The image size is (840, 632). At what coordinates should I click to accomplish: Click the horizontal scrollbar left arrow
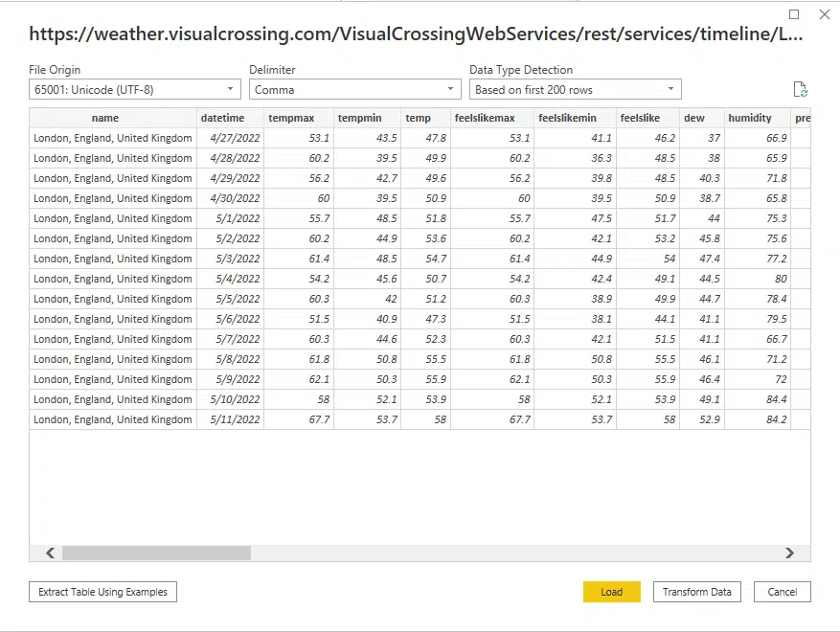[50, 553]
